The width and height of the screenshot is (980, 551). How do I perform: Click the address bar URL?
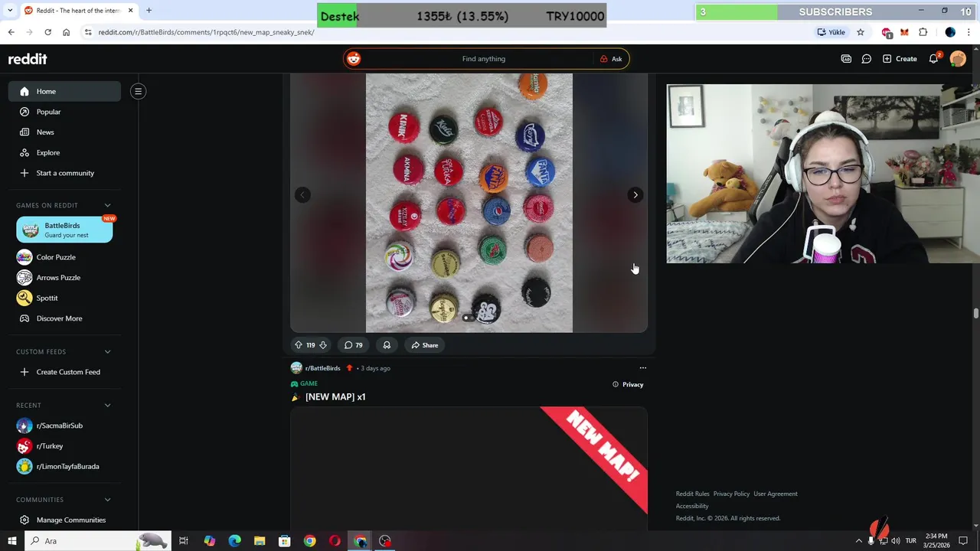coord(206,32)
